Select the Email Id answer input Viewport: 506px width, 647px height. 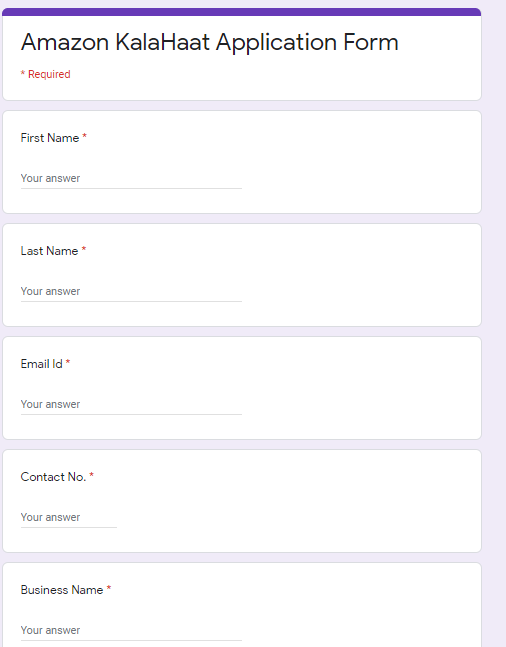(x=131, y=405)
